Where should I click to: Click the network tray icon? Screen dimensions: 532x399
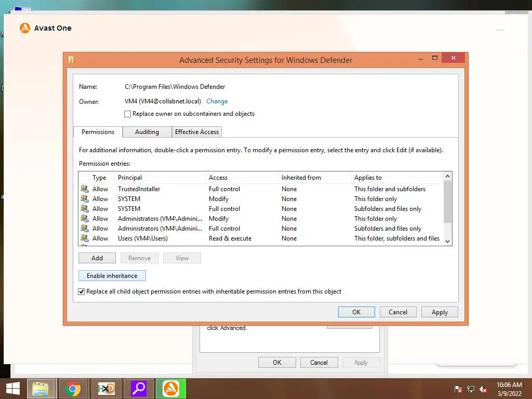[x=471, y=389]
